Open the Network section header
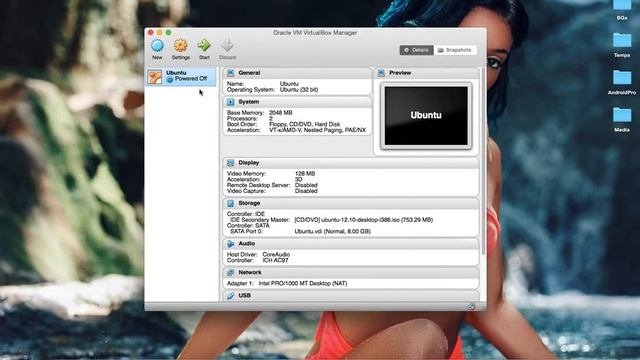Screen dimensions: 640x360 [351, 272]
